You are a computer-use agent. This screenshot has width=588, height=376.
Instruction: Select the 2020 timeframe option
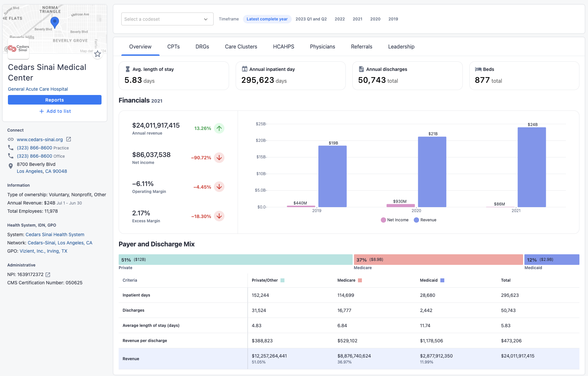tap(375, 19)
